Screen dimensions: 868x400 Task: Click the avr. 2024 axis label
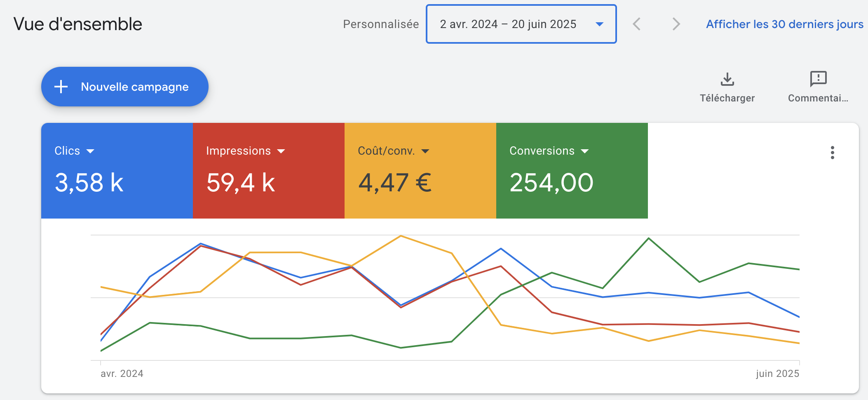(122, 374)
